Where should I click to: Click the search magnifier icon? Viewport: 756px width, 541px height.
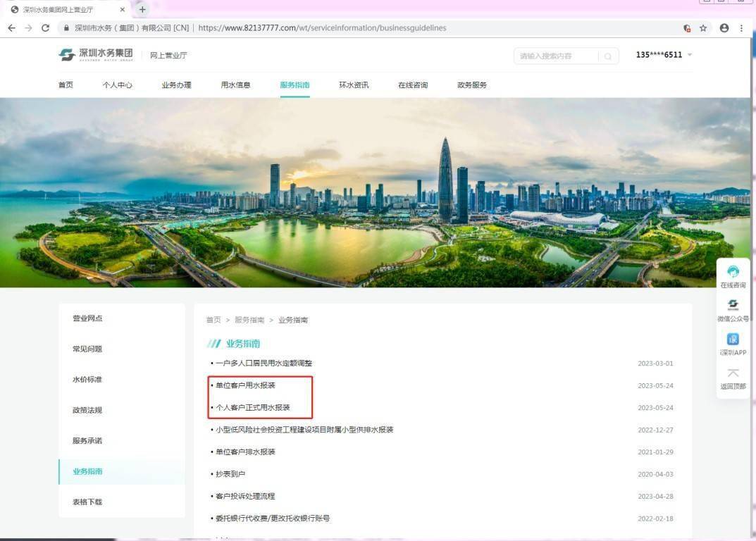[607, 56]
